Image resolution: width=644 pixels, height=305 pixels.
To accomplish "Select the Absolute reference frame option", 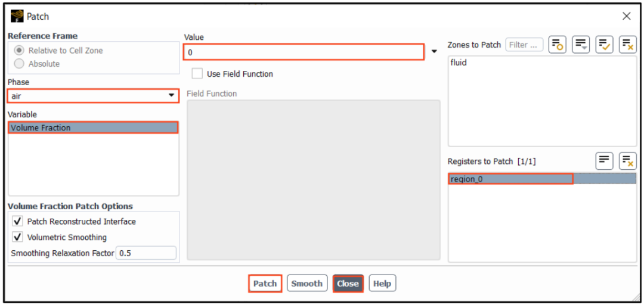I will 19,64.
